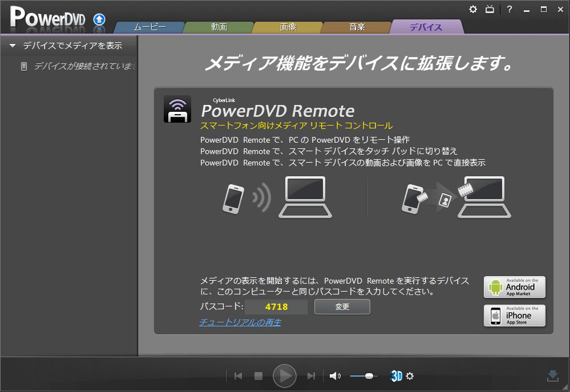Go to the 音楽 tab
The height and width of the screenshot is (392, 570).
357,27
